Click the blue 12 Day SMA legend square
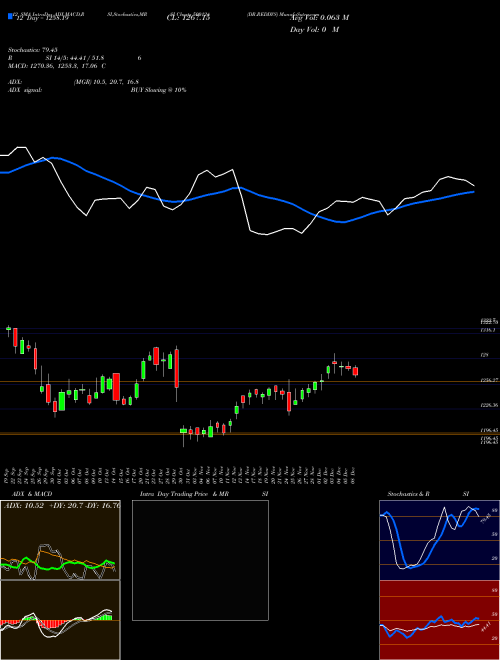This screenshot has width=500, height=660. [10, 16]
